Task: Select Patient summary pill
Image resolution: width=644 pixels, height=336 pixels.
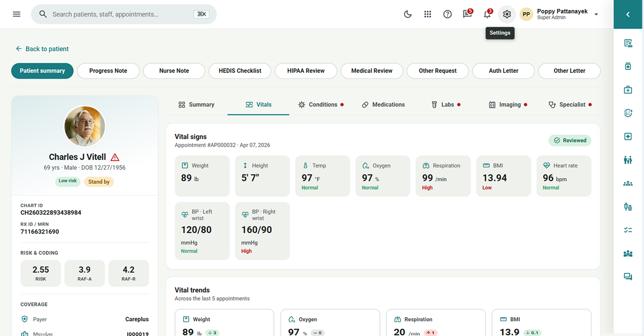Action: click(x=42, y=71)
